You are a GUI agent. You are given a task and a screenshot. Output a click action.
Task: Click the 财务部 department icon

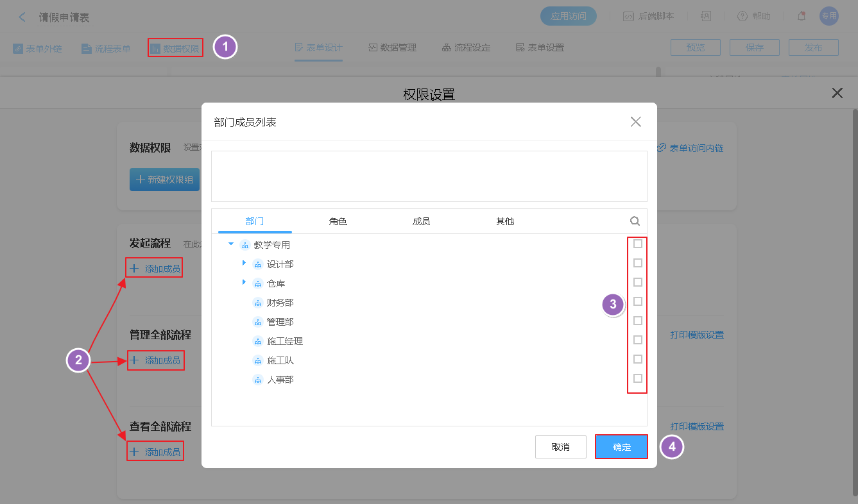pos(258,303)
